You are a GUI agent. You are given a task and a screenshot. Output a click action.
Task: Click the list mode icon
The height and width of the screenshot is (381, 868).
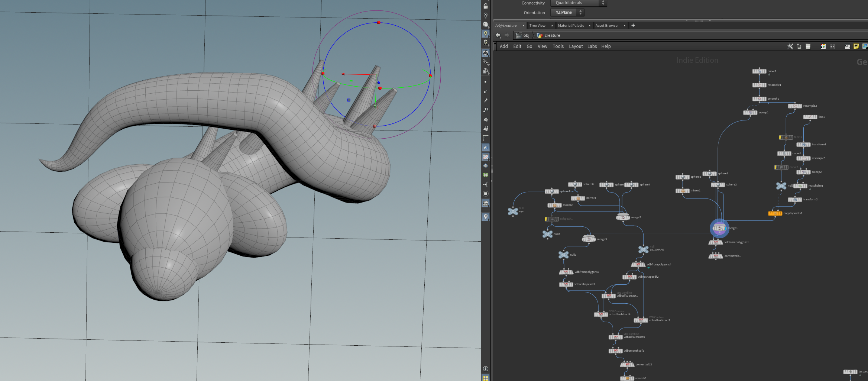[x=808, y=46]
